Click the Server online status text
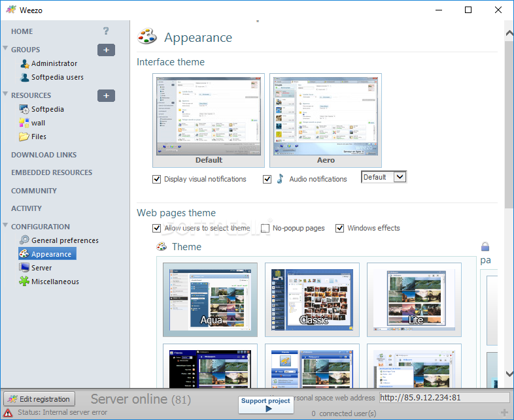 coord(141,399)
